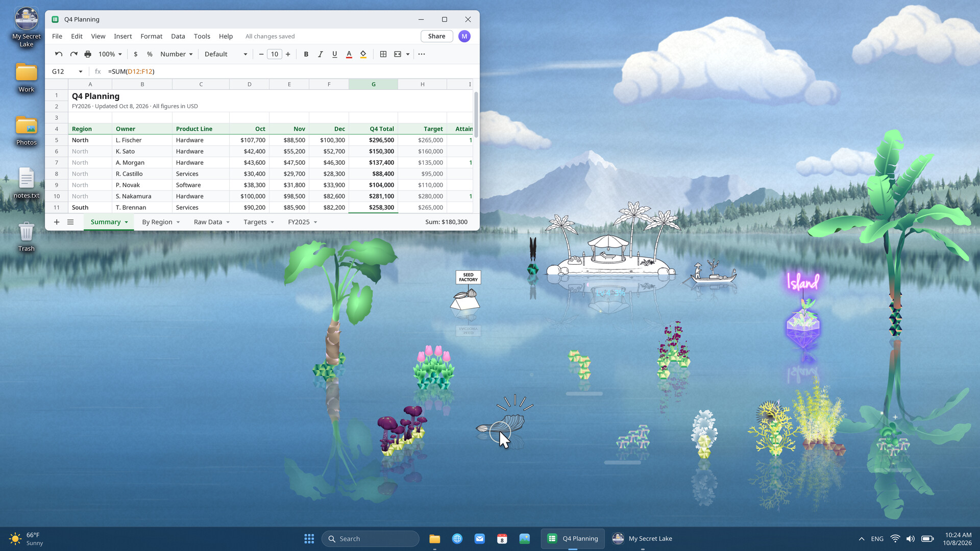Viewport: 980px width, 551px height.
Task: Expand the merge cells dropdown arrow
Action: pyautogui.click(x=407, y=54)
